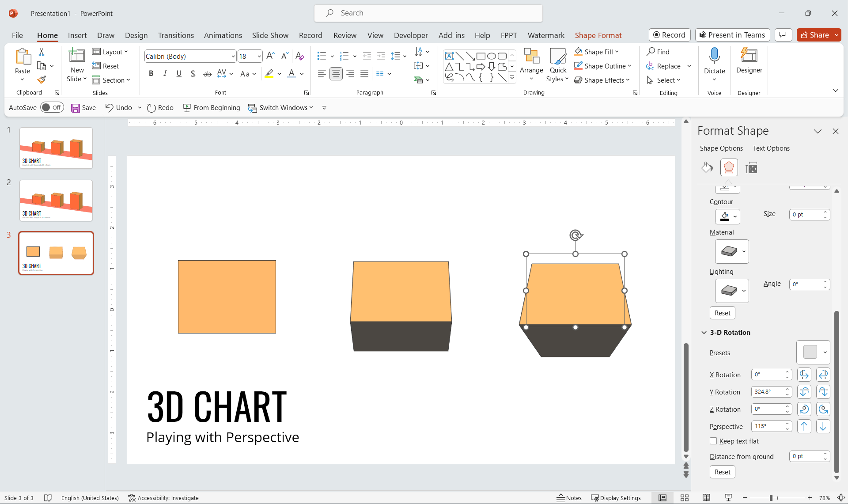This screenshot has width=848, height=504.
Task: Click the Reset button under Lighting
Action: [x=722, y=312]
